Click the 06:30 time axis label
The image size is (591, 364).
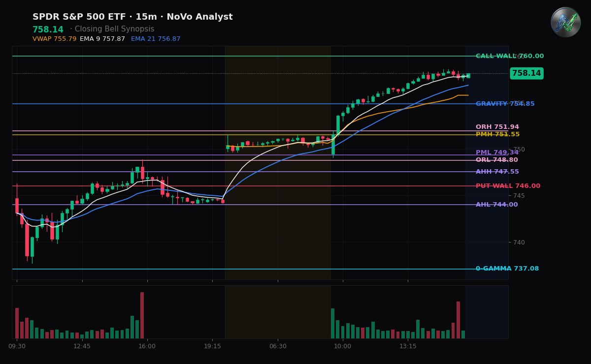(277, 346)
